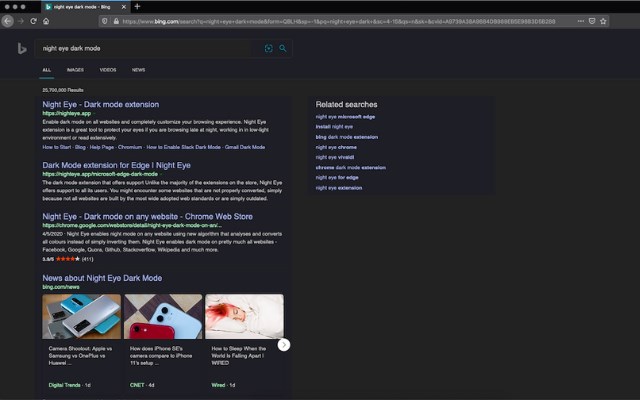Viewport: 640px width, 400px height.
Task: Click the Bing logo
Action: (22, 49)
